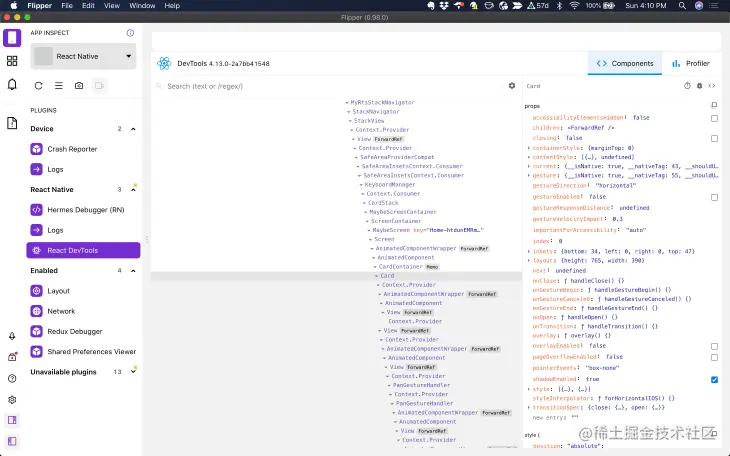Select the KeyboardManager component
The width and height of the screenshot is (730, 456).
(x=390, y=184)
